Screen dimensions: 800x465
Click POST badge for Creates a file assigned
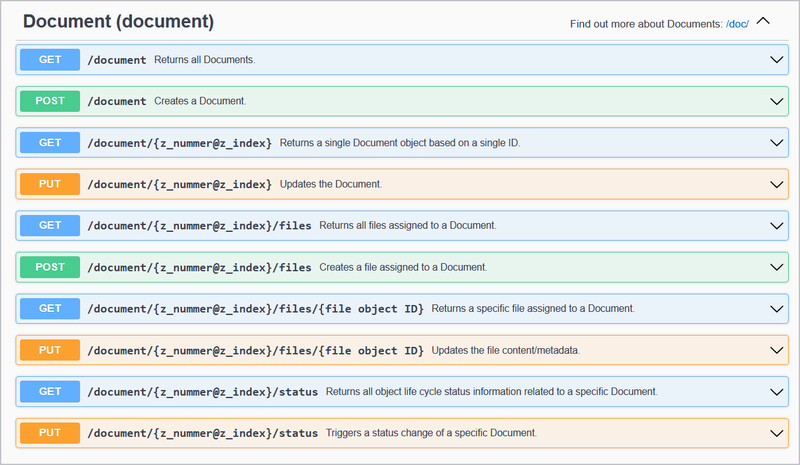pyautogui.click(x=50, y=267)
